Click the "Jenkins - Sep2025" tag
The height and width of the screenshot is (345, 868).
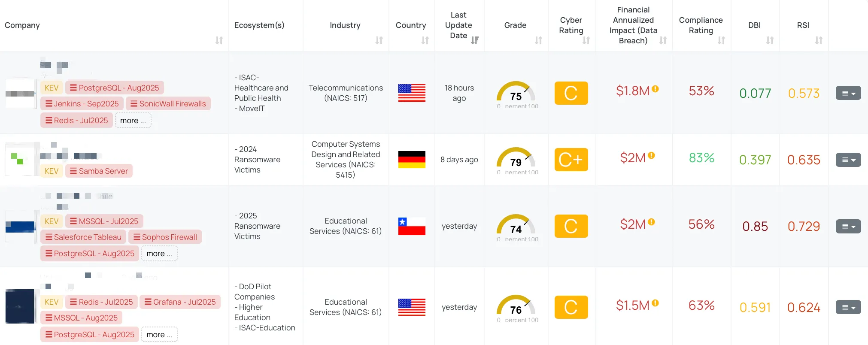pyautogui.click(x=82, y=103)
